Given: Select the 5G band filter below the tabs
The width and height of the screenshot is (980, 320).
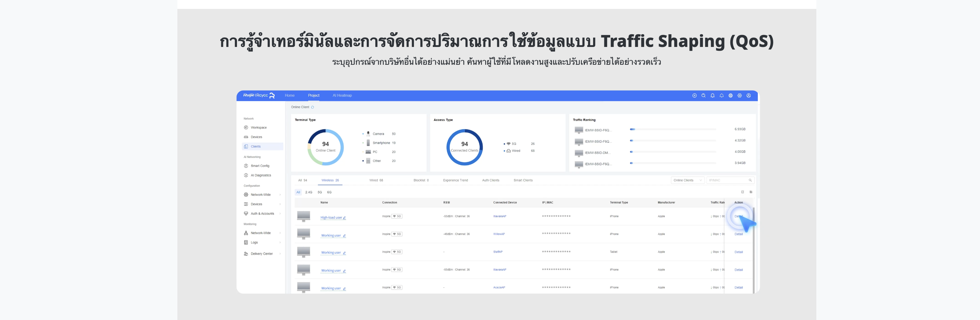Looking at the screenshot, I should click(319, 193).
